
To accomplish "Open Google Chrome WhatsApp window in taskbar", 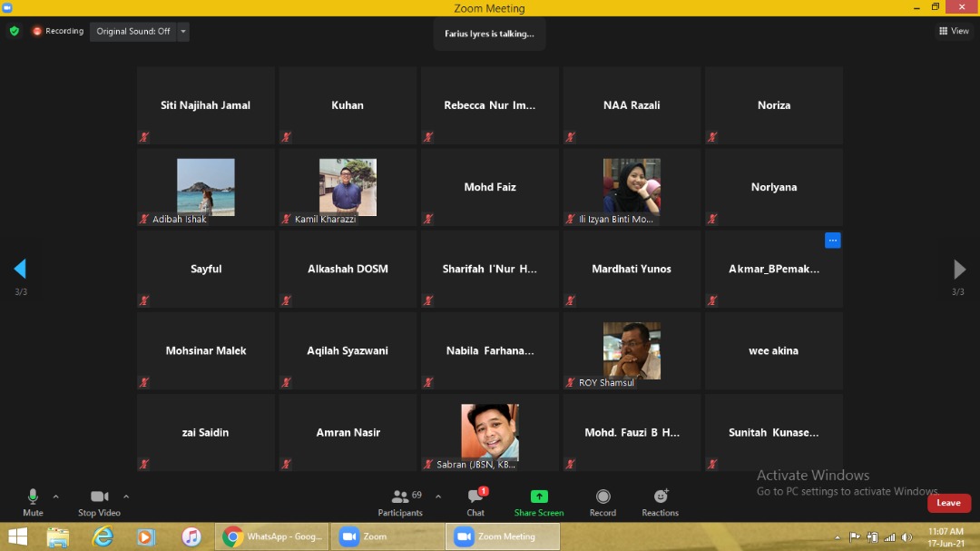I will [272, 536].
